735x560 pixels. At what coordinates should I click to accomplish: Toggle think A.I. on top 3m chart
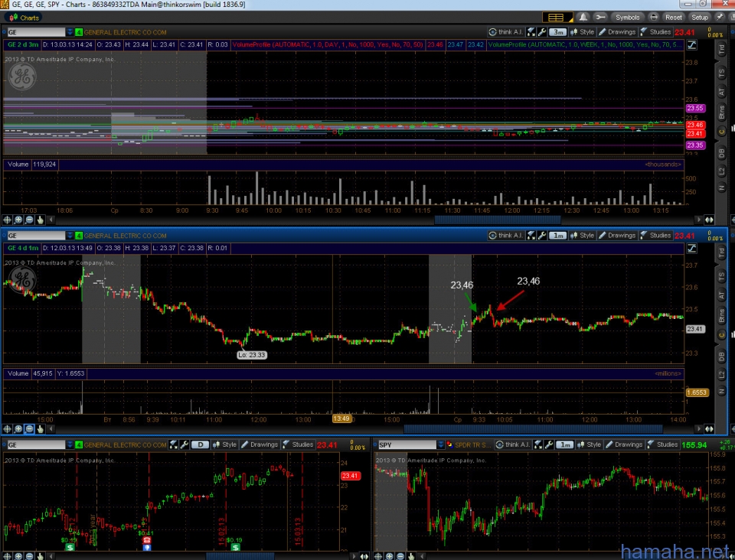505,32
